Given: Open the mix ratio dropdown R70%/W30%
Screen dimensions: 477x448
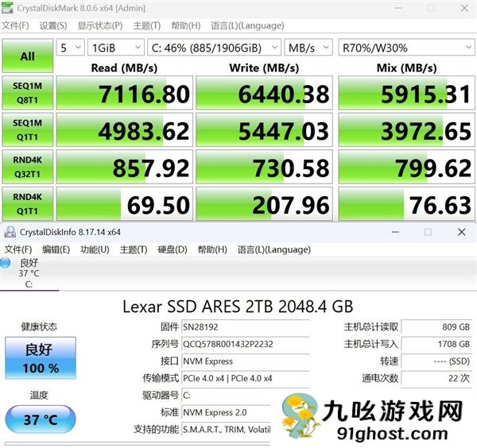Looking at the screenshot, I should pos(406,48).
